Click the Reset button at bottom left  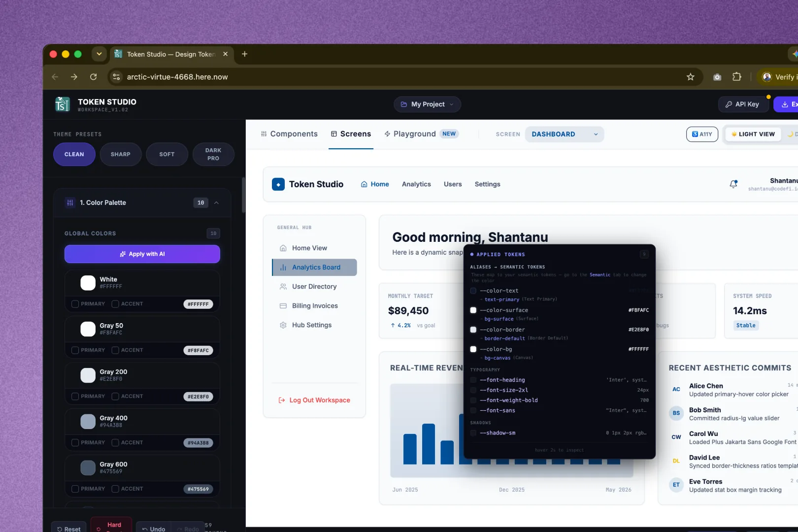click(x=69, y=528)
